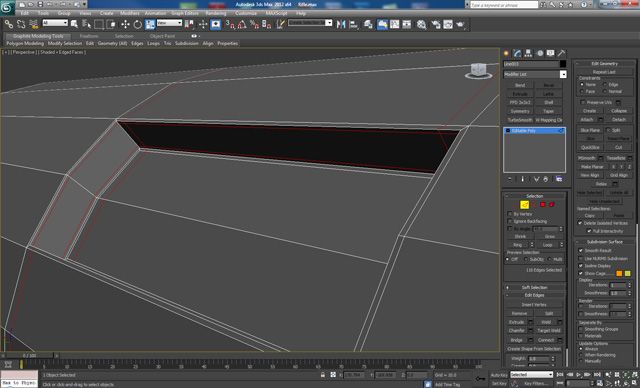Enable Use NURMS Subdivision checkbox

[581, 258]
